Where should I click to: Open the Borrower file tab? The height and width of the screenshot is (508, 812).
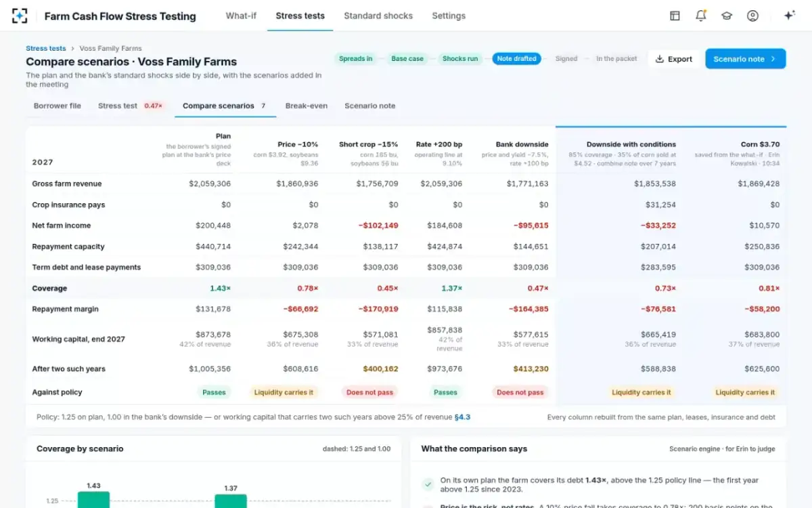click(58, 106)
